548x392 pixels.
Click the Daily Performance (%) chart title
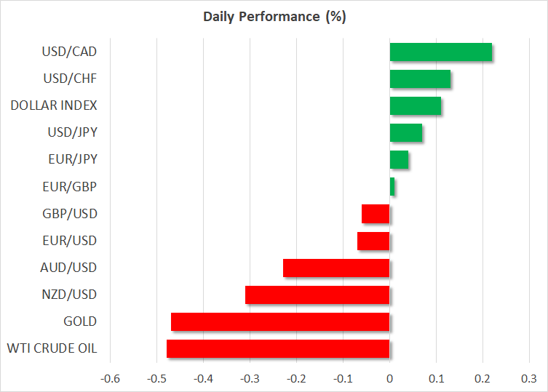(274, 17)
